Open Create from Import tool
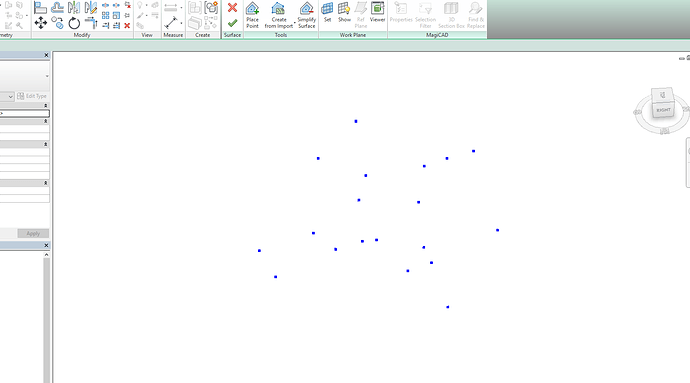This screenshot has height=383, width=690. (x=278, y=15)
